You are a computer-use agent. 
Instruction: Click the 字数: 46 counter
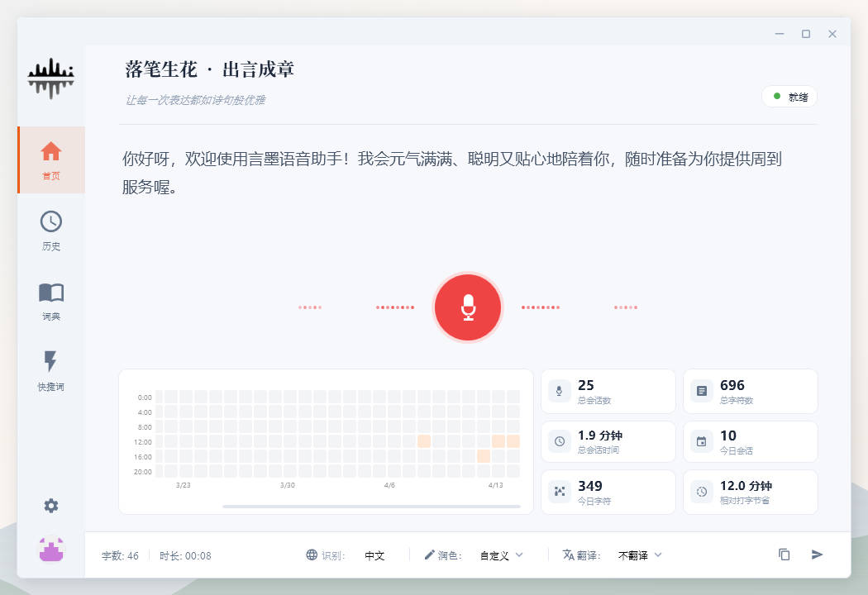[120, 555]
